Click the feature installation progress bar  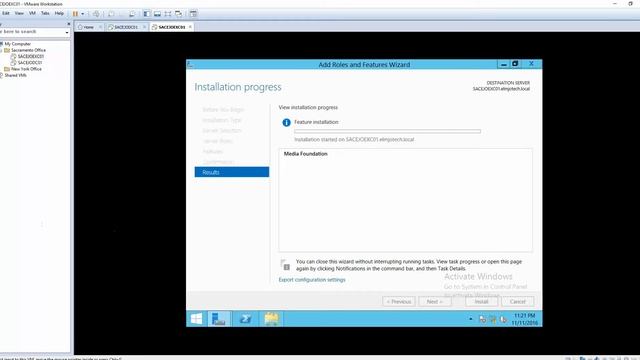(387, 131)
